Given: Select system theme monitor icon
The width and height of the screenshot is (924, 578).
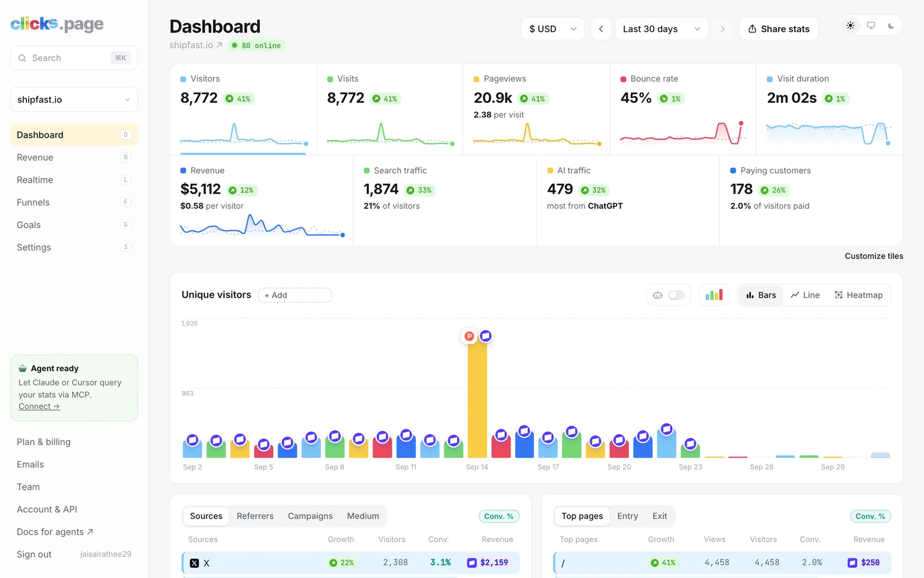Looking at the screenshot, I should (x=871, y=25).
